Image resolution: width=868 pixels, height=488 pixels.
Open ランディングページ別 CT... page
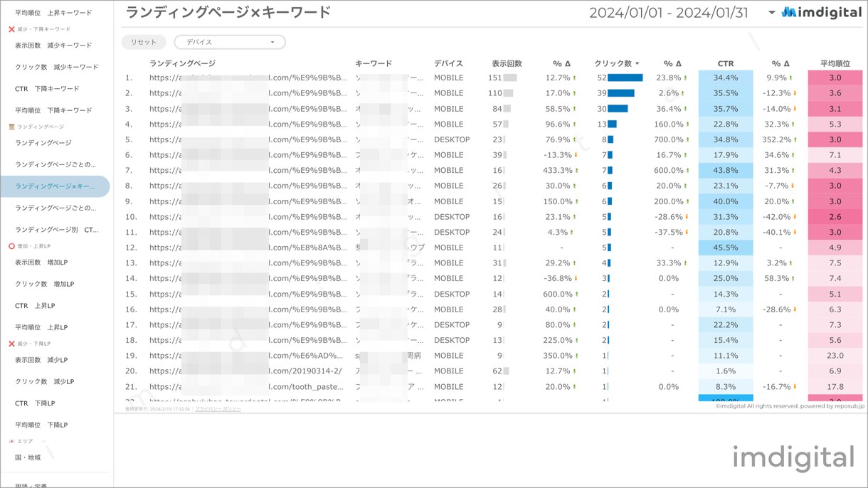pos(57,230)
